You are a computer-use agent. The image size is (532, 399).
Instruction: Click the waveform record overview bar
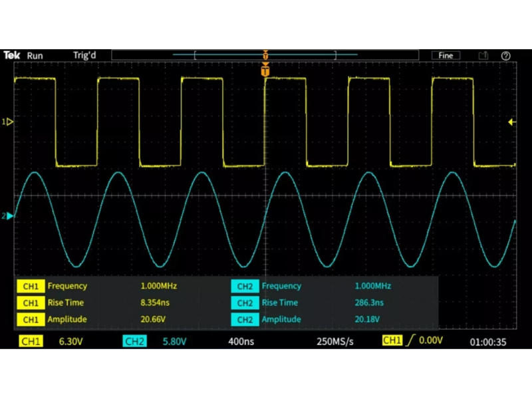pyautogui.click(x=265, y=55)
